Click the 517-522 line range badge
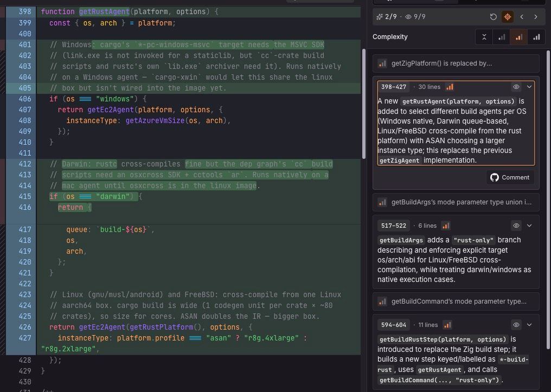Viewport: 551px width, 392px height. pos(394,226)
